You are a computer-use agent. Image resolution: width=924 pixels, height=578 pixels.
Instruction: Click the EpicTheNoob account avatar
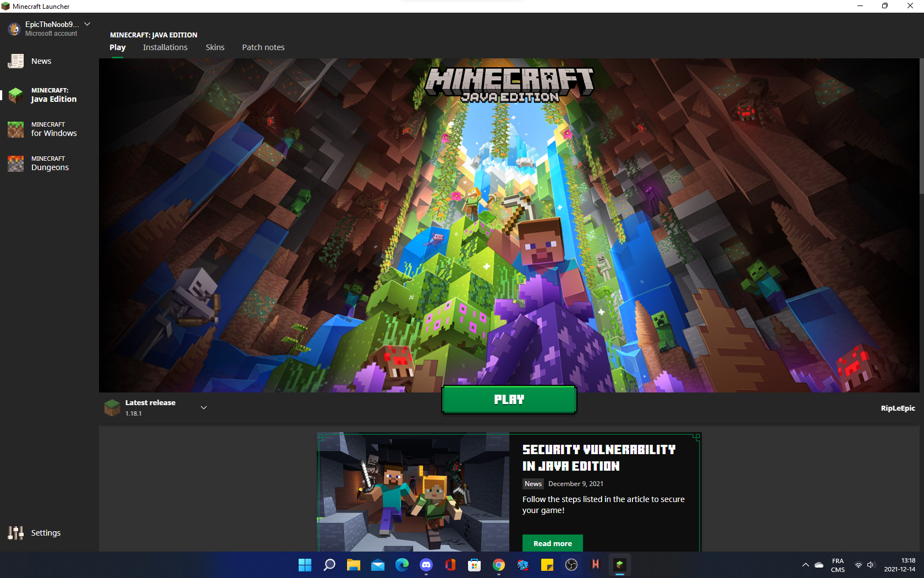point(14,29)
